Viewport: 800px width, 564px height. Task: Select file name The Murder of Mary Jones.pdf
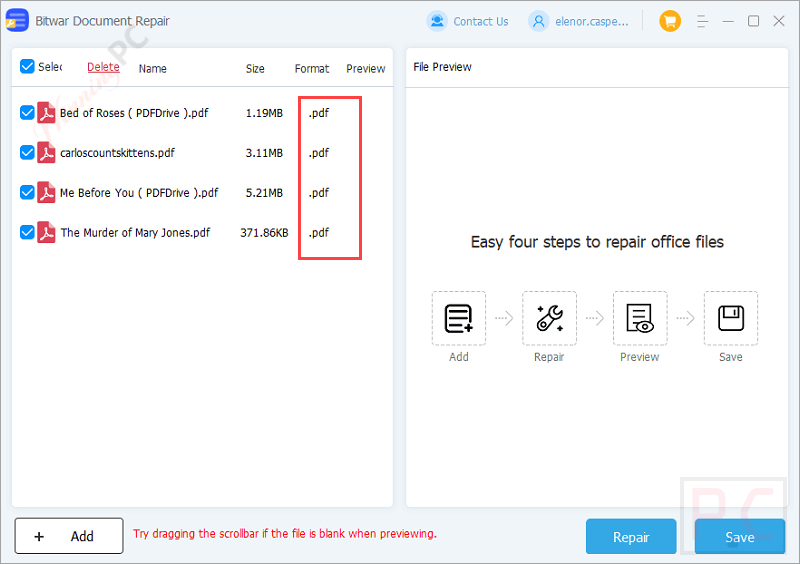(135, 232)
